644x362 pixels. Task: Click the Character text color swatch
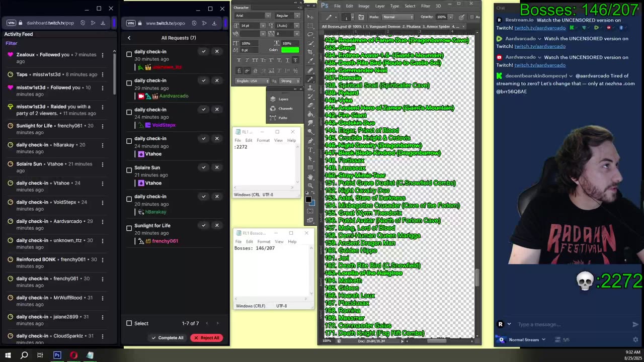(290, 50)
